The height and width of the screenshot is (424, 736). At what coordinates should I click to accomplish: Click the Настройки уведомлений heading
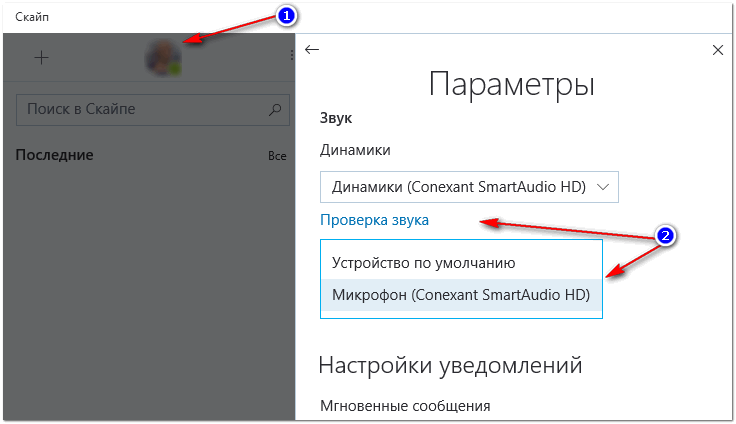pyautogui.click(x=450, y=365)
